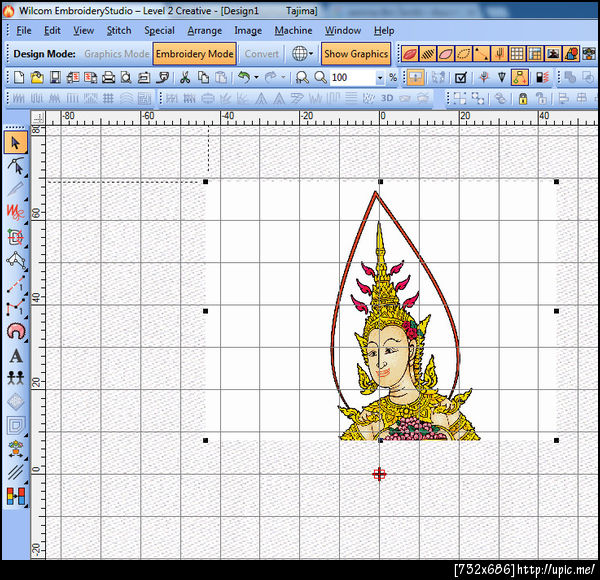Select the nested square offset tool
The image size is (600, 580).
coord(15,425)
